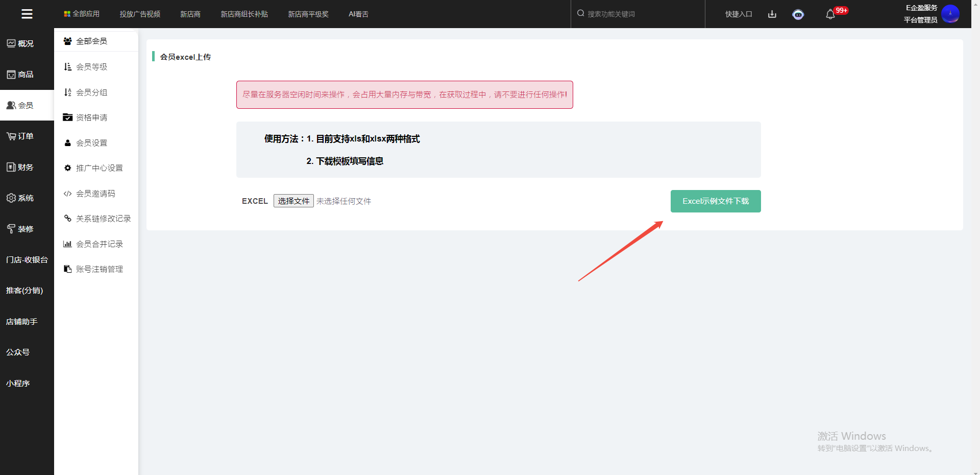Click the hamburger menu icon
Screen dimensions: 980x475
pyautogui.click(x=27, y=14)
